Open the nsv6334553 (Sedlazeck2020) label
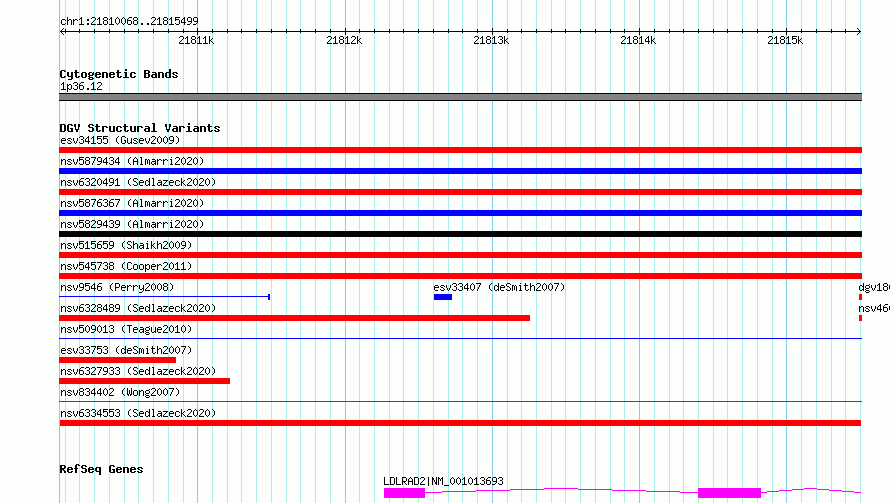This screenshot has height=503, width=890. coord(138,413)
